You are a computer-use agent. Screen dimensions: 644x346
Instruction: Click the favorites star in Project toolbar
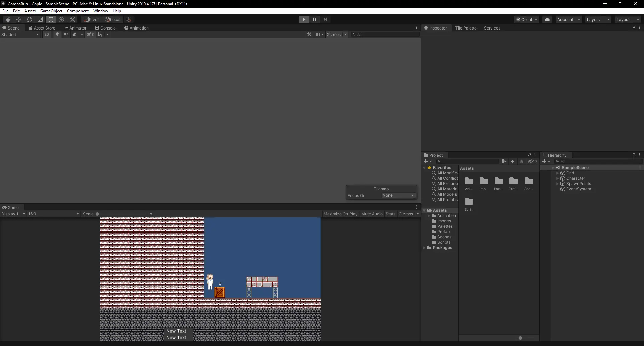click(x=521, y=161)
